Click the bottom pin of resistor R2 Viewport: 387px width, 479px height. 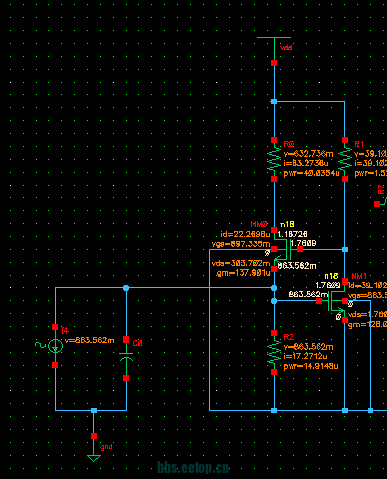[x=274, y=372]
